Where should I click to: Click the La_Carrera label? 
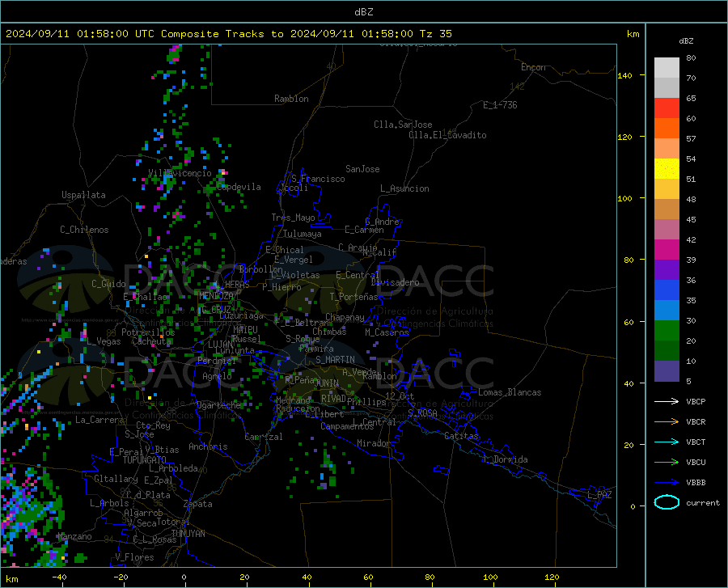(99, 420)
